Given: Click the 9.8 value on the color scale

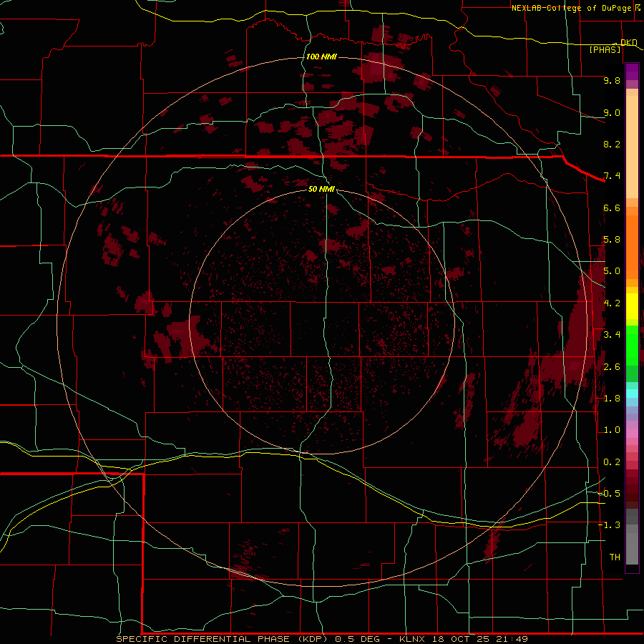Looking at the screenshot, I should click(x=612, y=80).
